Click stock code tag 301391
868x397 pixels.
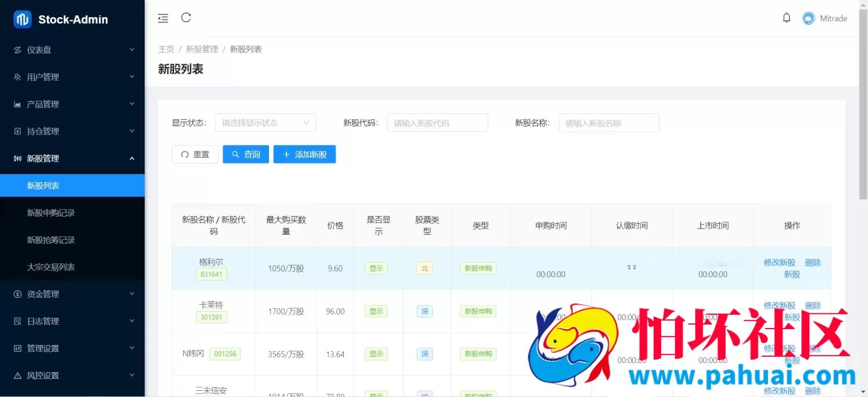[x=211, y=317]
